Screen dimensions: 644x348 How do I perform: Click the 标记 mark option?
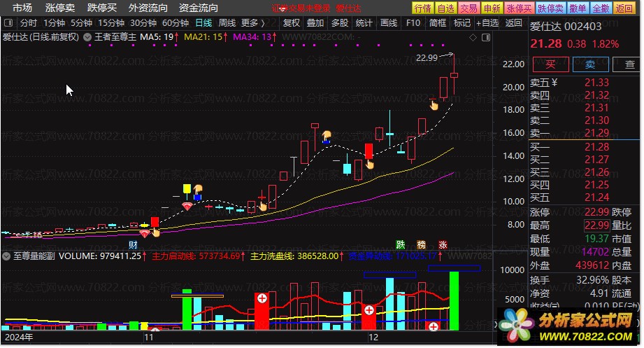coord(462,23)
